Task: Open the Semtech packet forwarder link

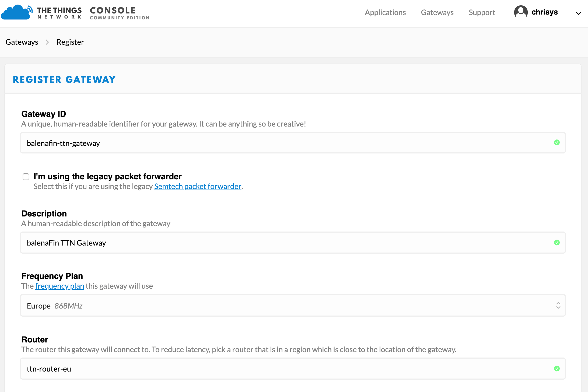Action: (198, 186)
